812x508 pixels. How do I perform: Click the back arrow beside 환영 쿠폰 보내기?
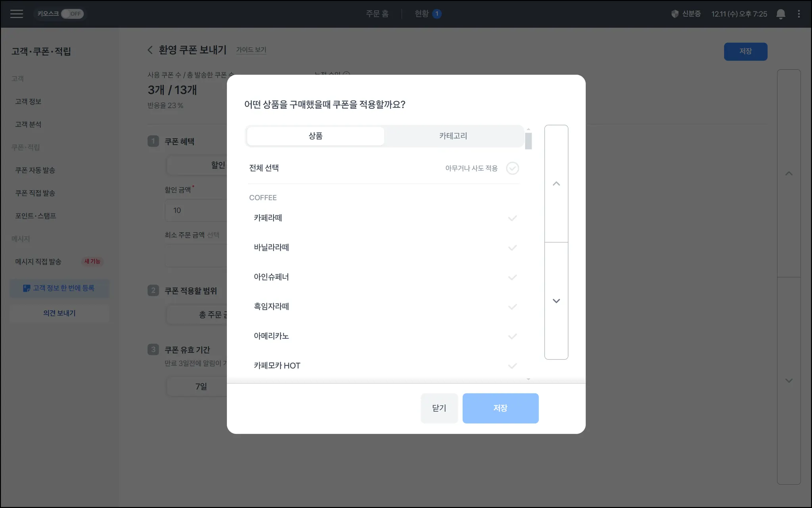(x=150, y=50)
